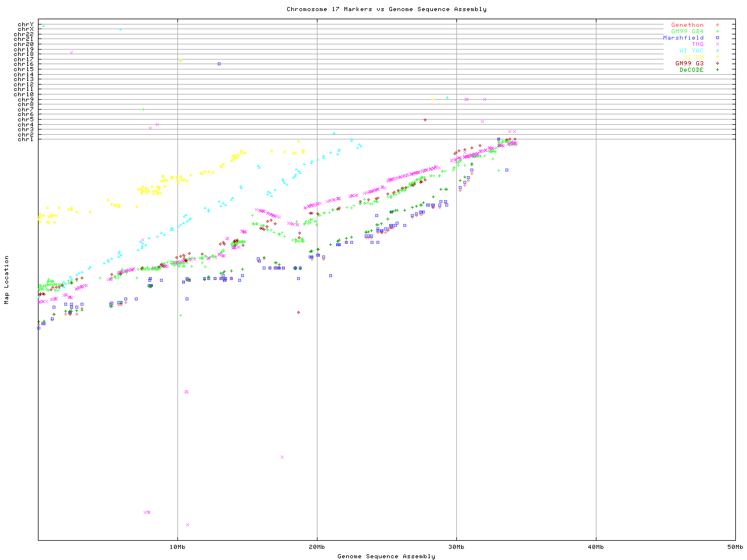The height and width of the screenshot is (560, 747).
Task: Click the 30Mb x-axis tick label
Action: pos(456,547)
